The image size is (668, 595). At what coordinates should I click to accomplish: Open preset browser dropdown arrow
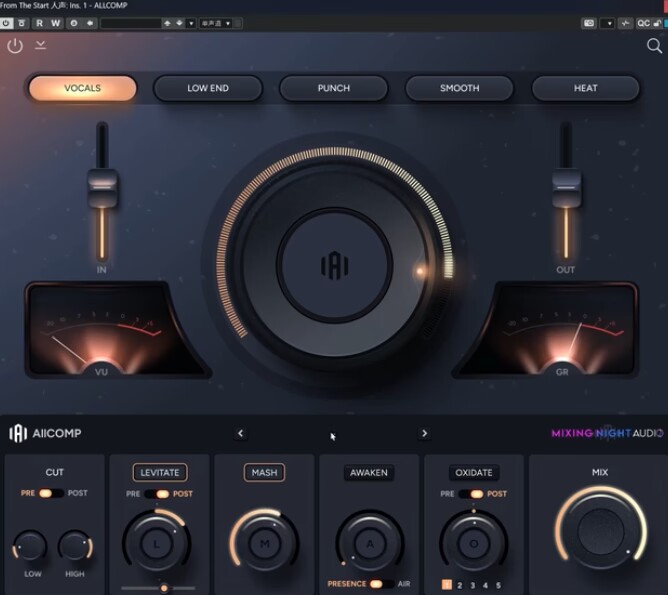[x=191, y=23]
